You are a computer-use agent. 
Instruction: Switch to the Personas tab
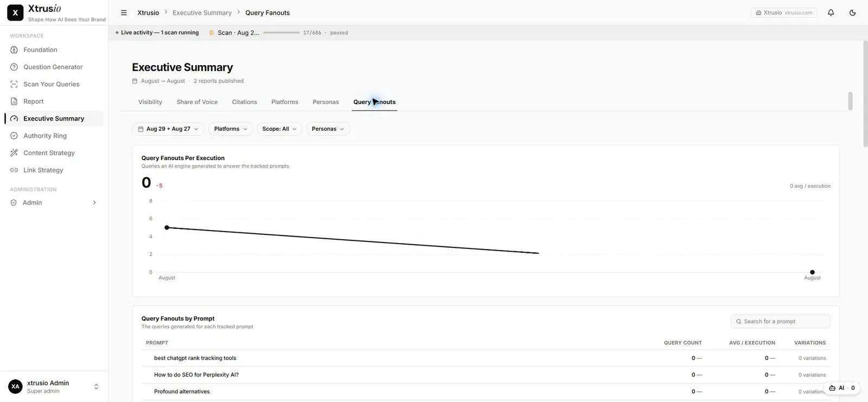325,102
